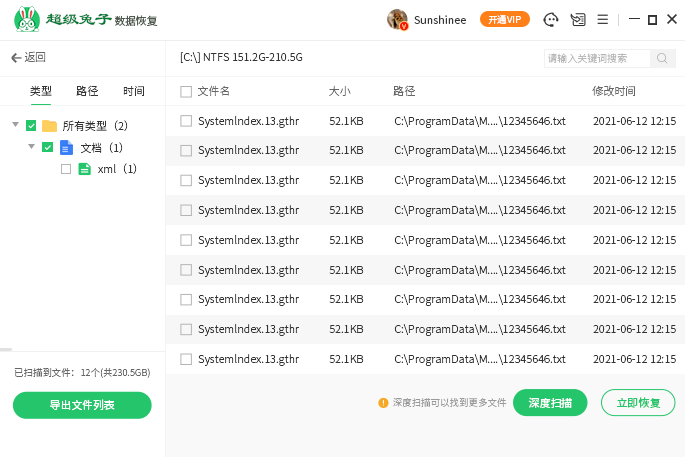The image size is (685, 457).
Task: Collapse the 所有类型 tree node
Action: pos(16,126)
